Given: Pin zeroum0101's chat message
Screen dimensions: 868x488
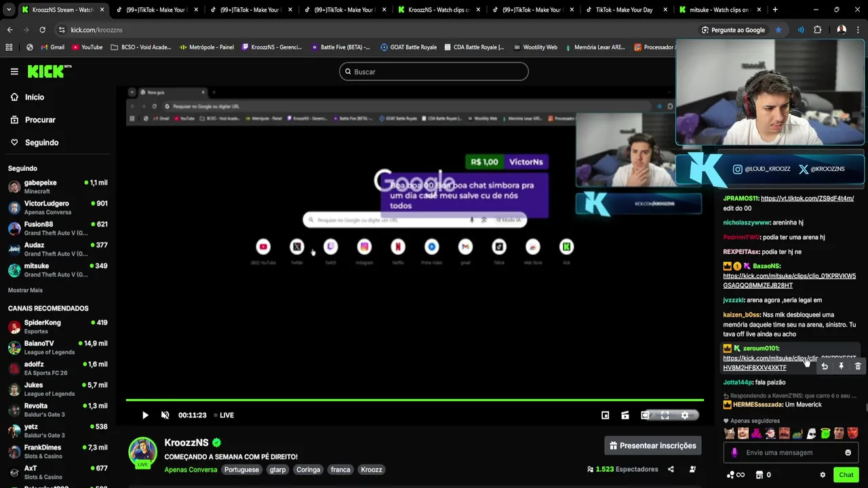Looking at the screenshot, I should tap(841, 367).
